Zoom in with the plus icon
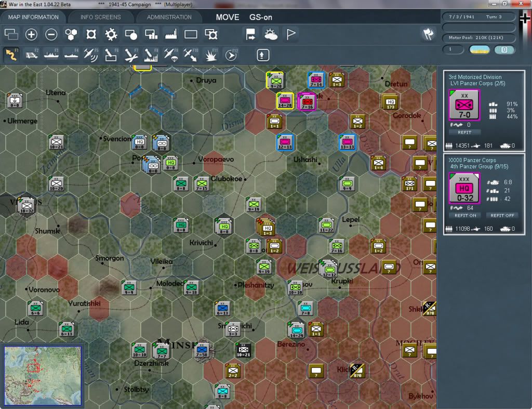This screenshot has width=532, height=409. tap(31, 34)
